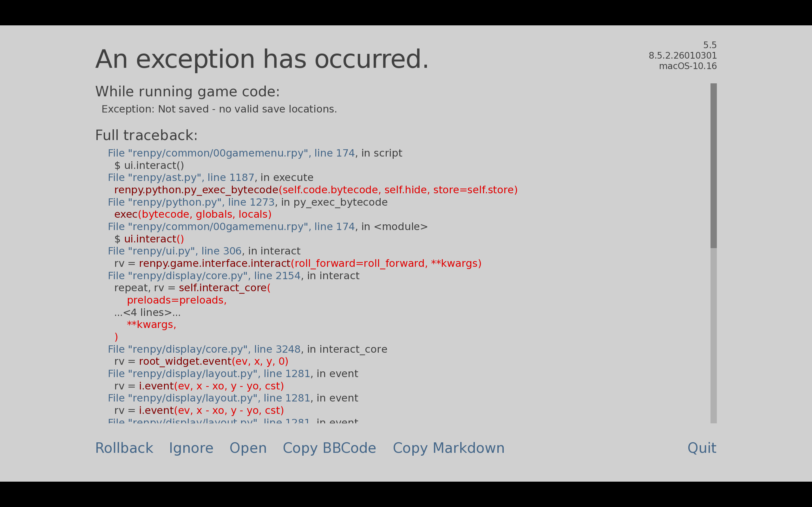Click the Rollback button
This screenshot has width=812, height=507.
[124, 448]
